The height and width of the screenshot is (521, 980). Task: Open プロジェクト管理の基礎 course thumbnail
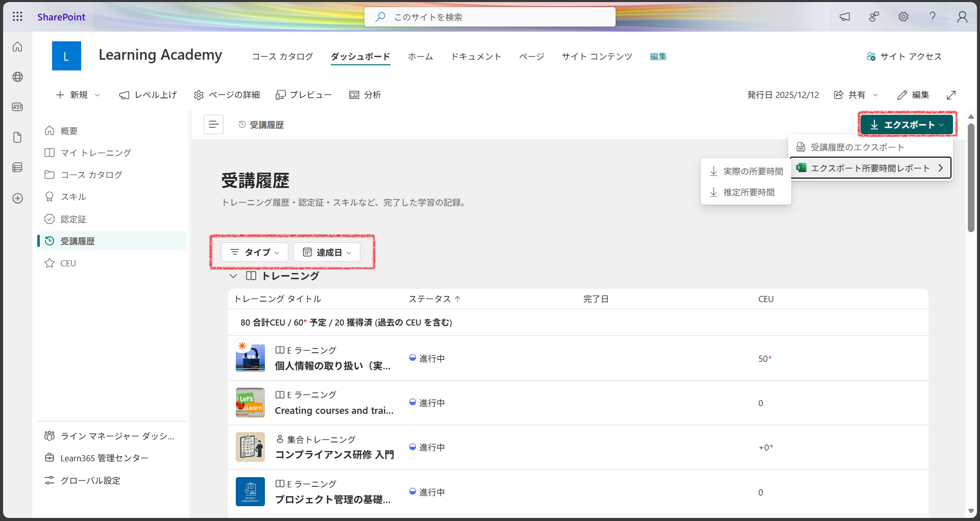click(250, 491)
